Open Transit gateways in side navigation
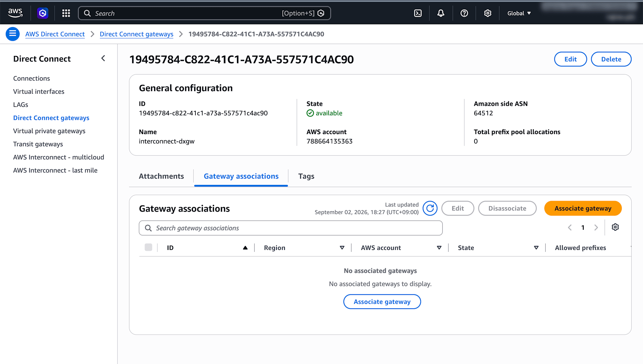The width and height of the screenshot is (643, 364). 38,144
